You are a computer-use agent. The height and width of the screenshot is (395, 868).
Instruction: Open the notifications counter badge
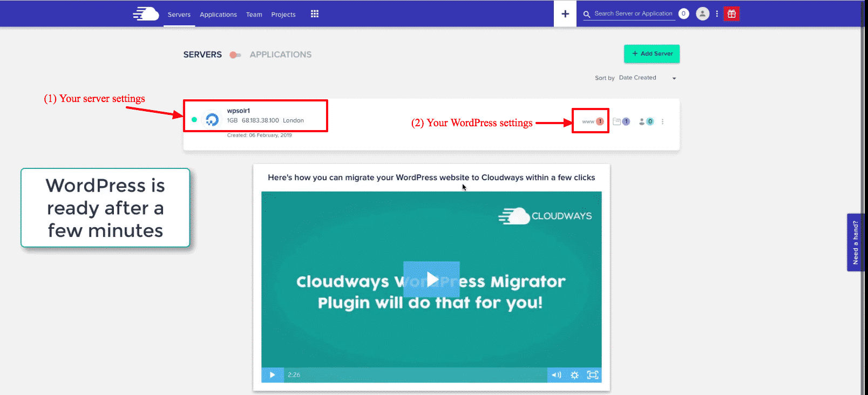point(684,13)
